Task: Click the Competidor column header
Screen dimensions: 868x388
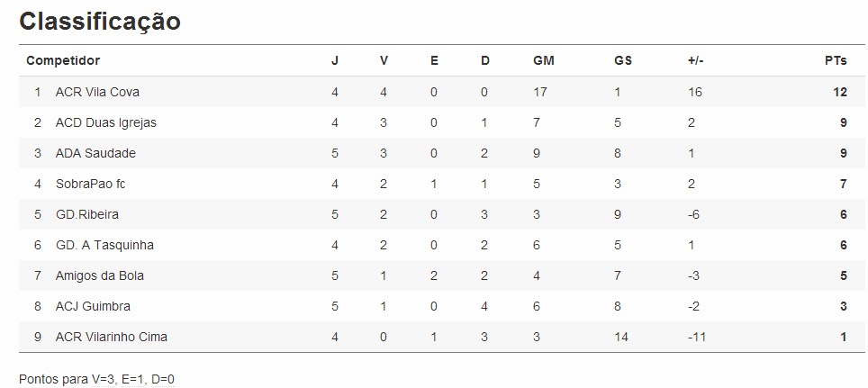Action: 63,60
